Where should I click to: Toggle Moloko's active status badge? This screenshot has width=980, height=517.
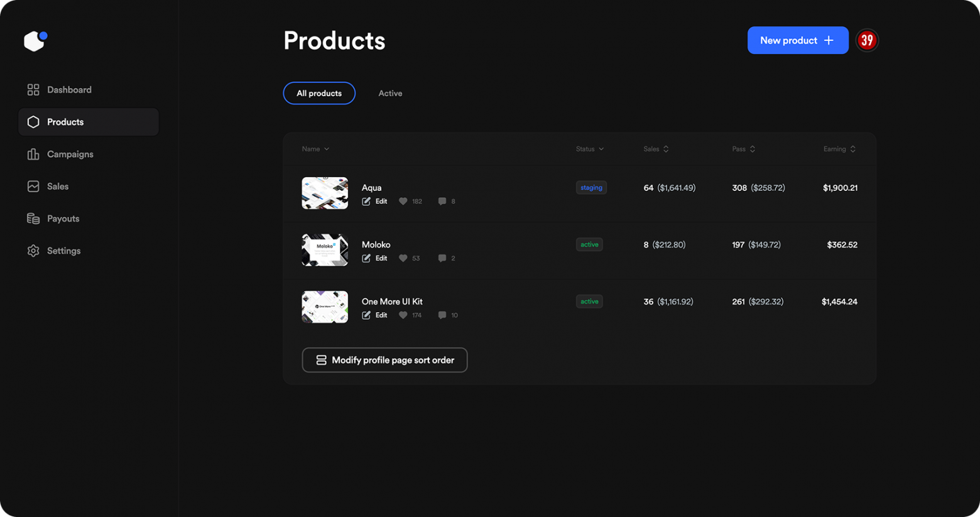[589, 244]
